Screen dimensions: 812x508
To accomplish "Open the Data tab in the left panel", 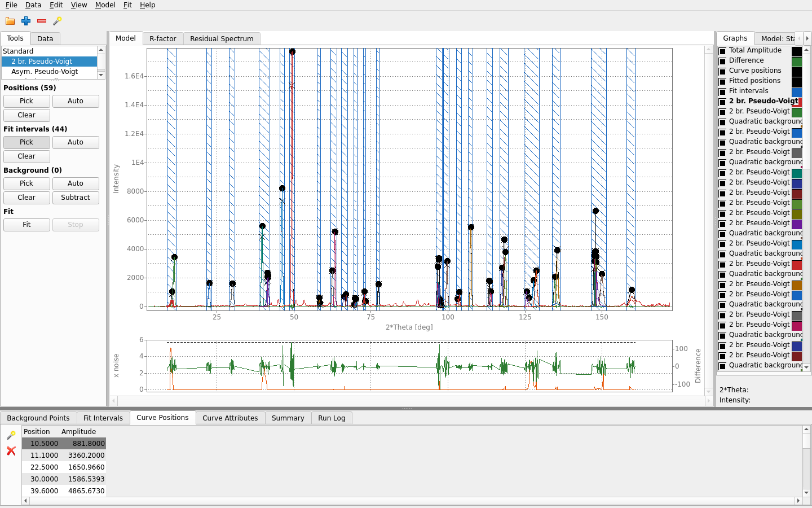I will pos(45,38).
